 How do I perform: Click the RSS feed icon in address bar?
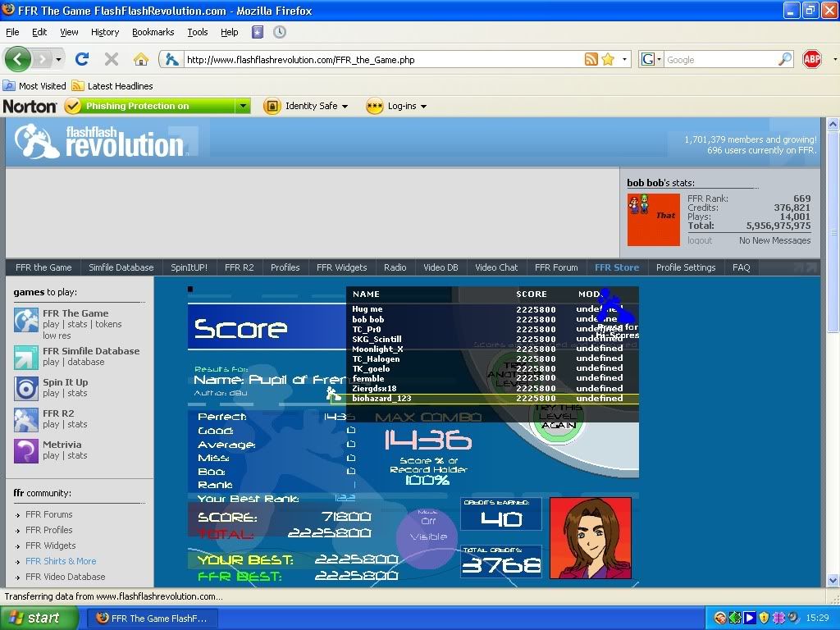[591, 59]
